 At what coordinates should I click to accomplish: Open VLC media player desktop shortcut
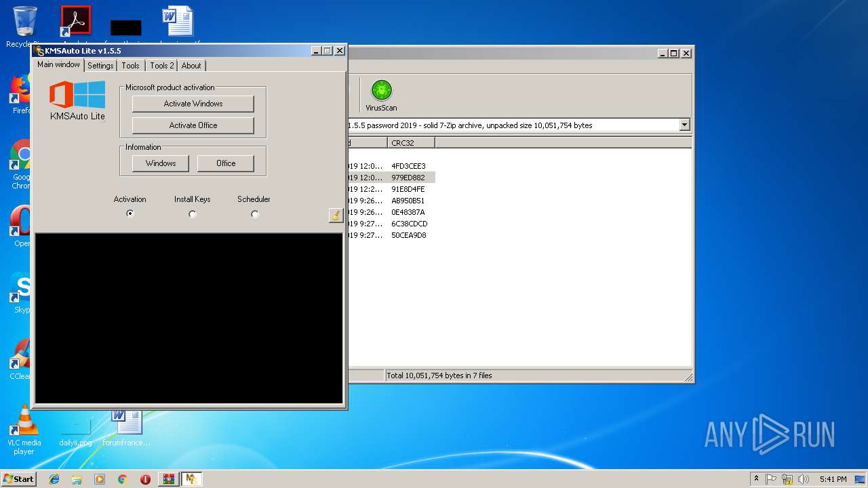pos(24,430)
